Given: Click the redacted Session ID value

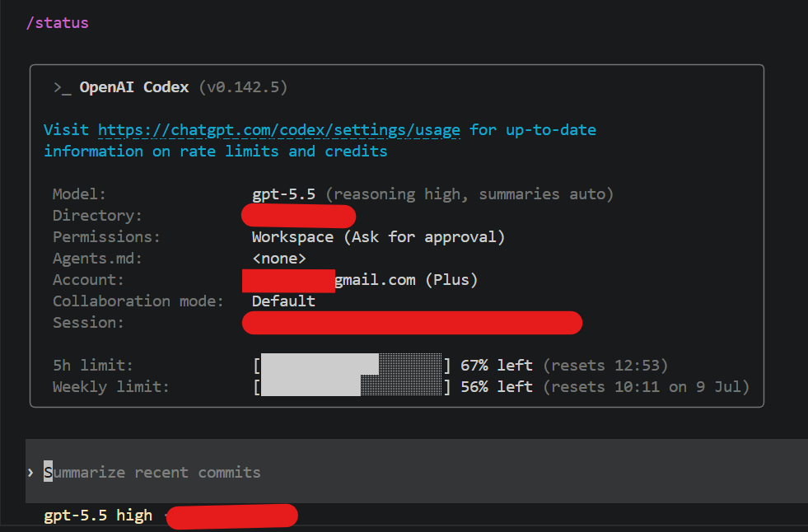Looking at the screenshot, I should (413, 323).
